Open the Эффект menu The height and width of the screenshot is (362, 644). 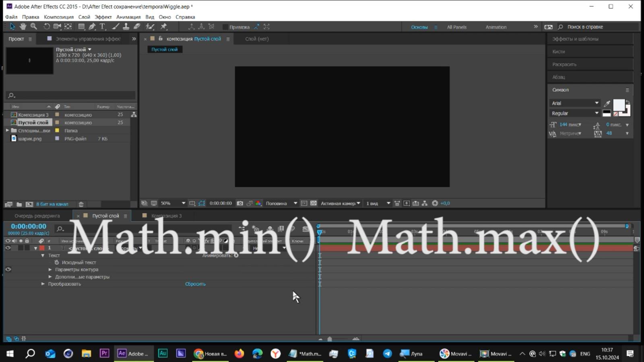click(103, 17)
